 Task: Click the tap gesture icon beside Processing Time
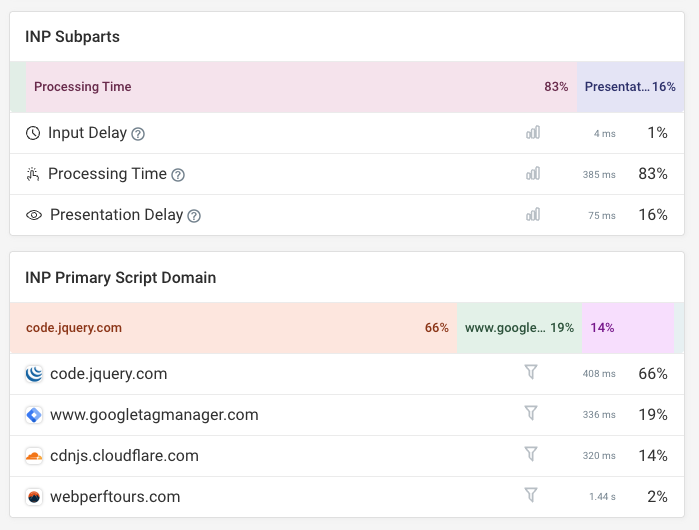pyautogui.click(x=33, y=174)
